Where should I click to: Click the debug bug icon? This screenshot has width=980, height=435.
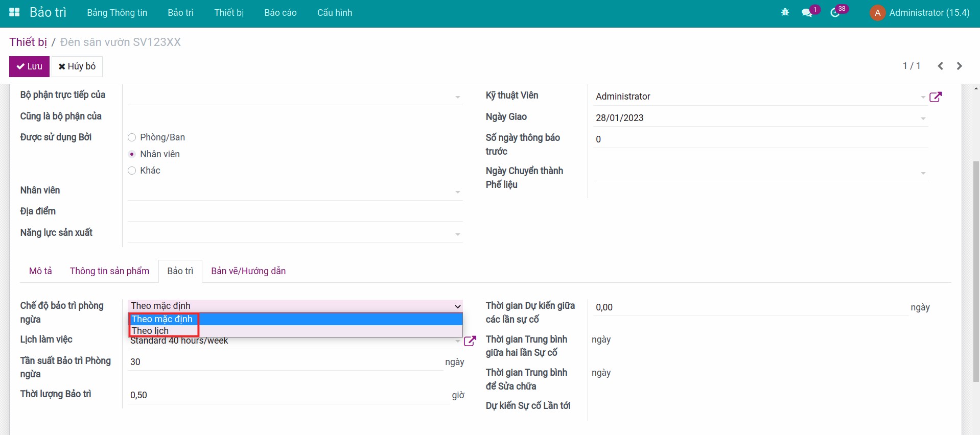click(785, 13)
